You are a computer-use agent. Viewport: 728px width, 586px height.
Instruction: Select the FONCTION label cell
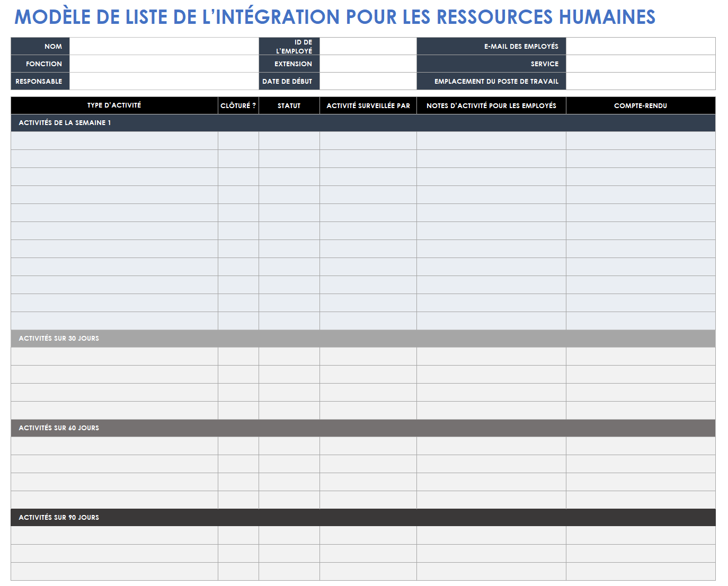[40, 64]
